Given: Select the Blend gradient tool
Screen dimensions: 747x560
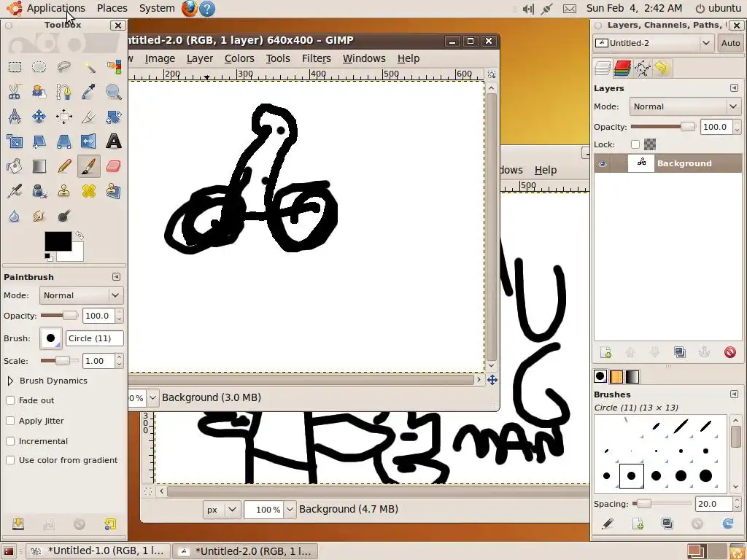Looking at the screenshot, I should pos(39,166).
